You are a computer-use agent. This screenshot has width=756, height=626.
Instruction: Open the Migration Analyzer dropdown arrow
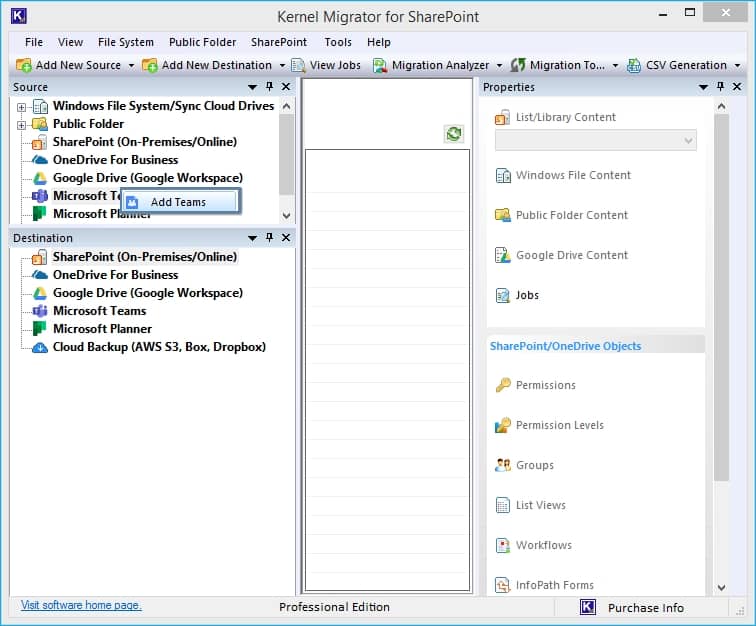(499, 66)
